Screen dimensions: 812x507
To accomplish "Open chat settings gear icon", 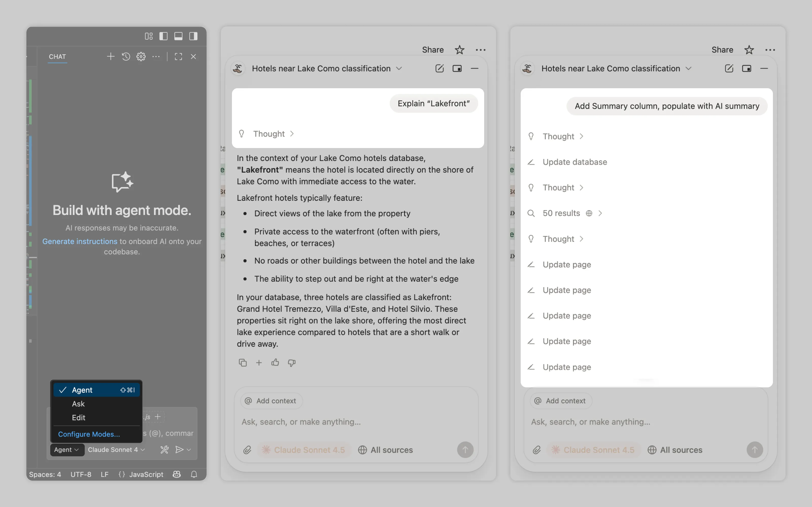I will click(x=141, y=56).
